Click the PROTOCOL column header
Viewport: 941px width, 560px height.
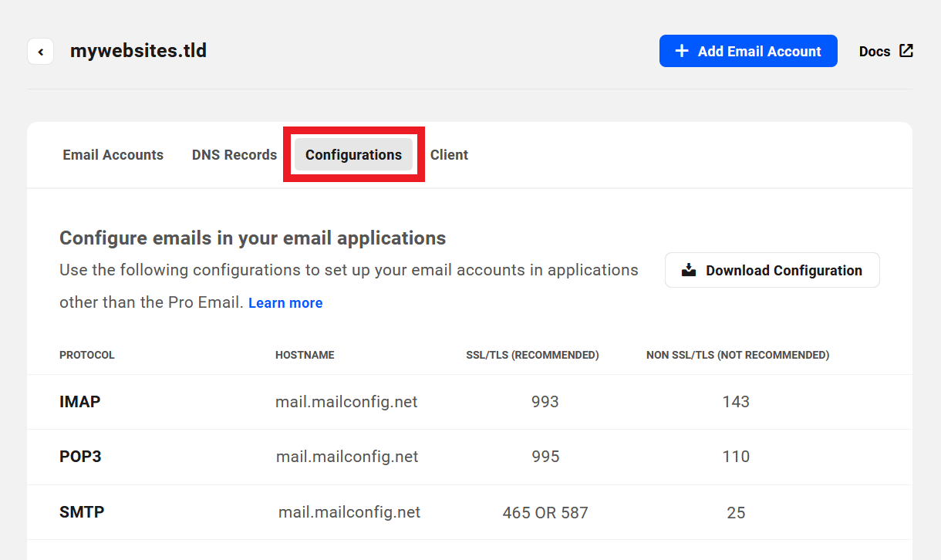pos(87,355)
